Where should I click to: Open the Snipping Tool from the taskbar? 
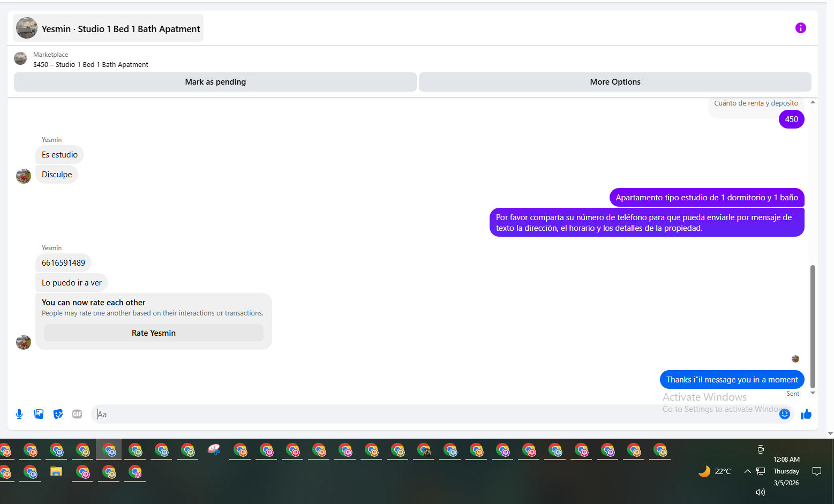pyautogui.click(x=214, y=450)
